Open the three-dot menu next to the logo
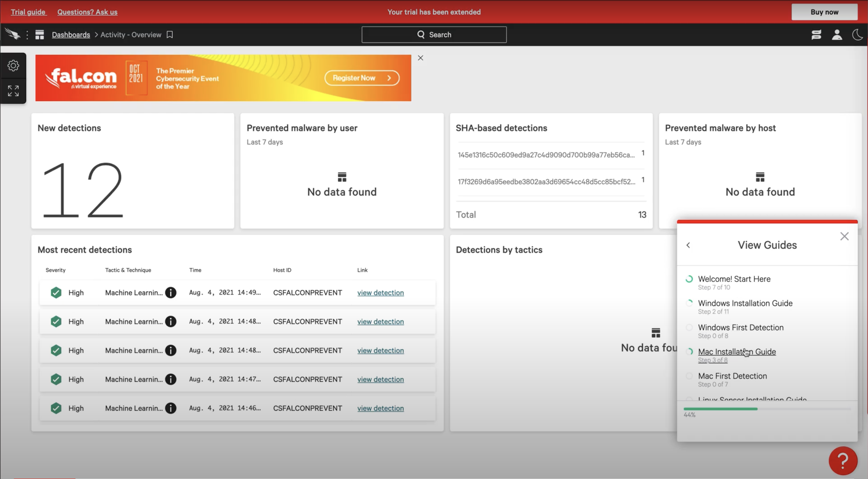The height and width of the screenshot is (479, 868). point(27,34)
